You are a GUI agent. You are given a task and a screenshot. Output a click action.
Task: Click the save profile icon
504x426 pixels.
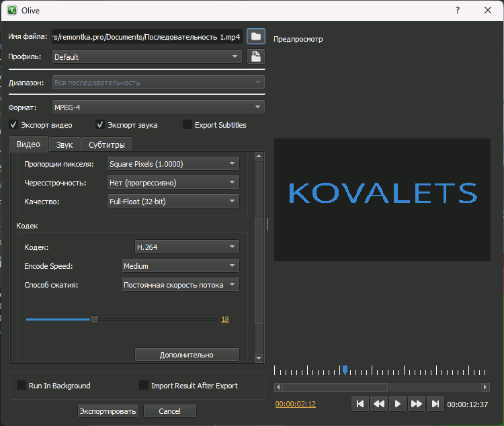tap(256, 56)
